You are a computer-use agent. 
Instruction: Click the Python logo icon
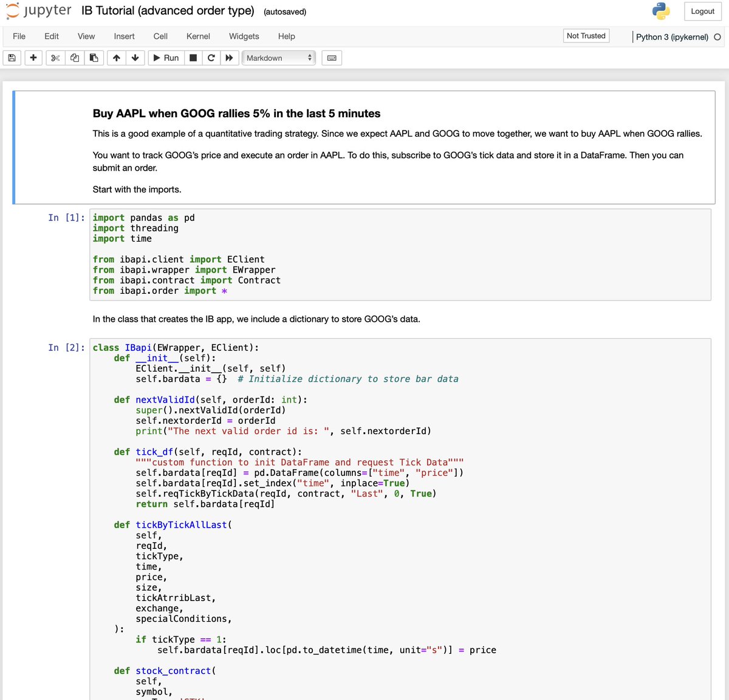pos(661,11)
